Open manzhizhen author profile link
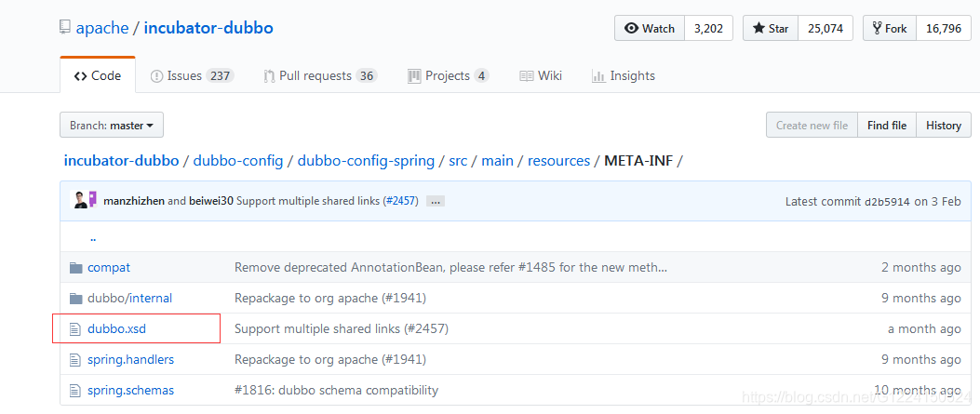Image resolution: width=980 pixels, height=414 pixels. [134, 201]
